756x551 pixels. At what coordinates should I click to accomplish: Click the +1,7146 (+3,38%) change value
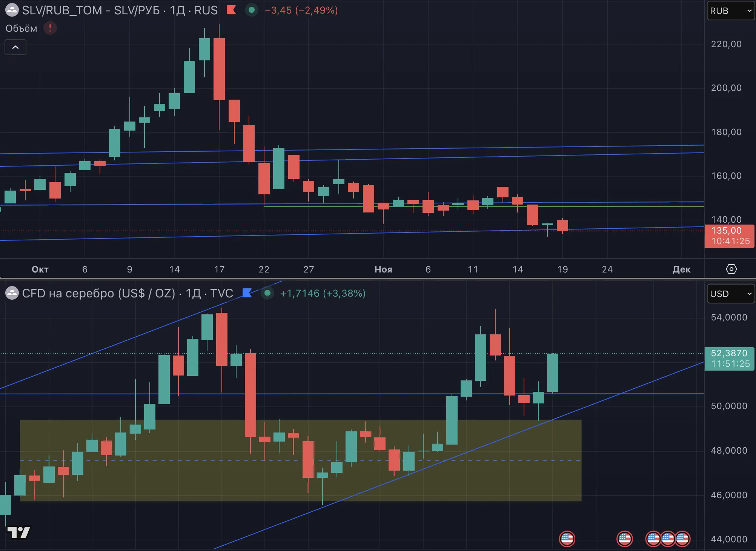pos(323,293)
